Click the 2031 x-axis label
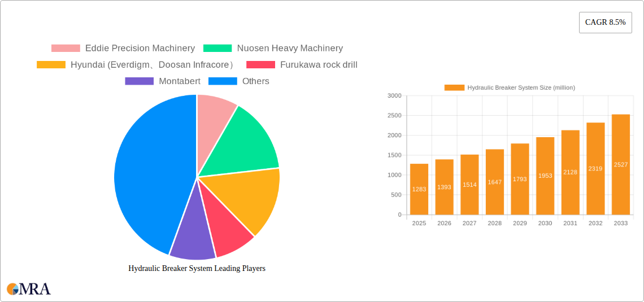644x302 pixels. pyautogui.click(x=571, y=223)
